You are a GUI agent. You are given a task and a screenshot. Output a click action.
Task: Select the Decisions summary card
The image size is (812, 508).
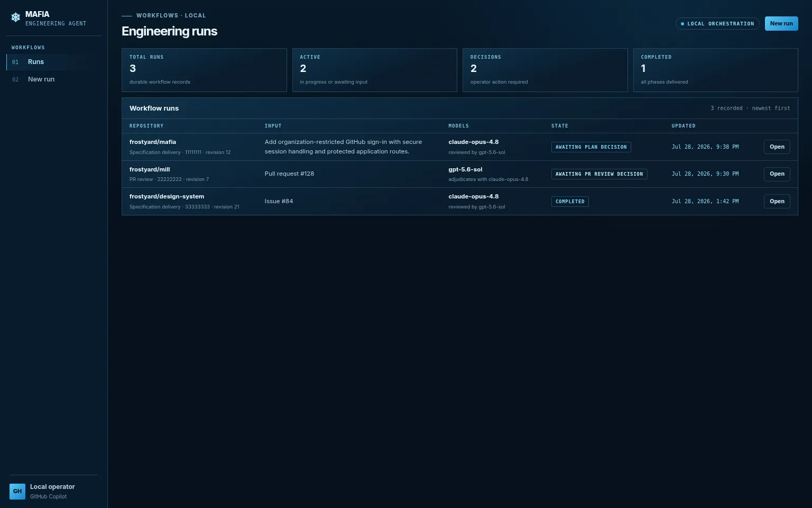click(545, 70)
